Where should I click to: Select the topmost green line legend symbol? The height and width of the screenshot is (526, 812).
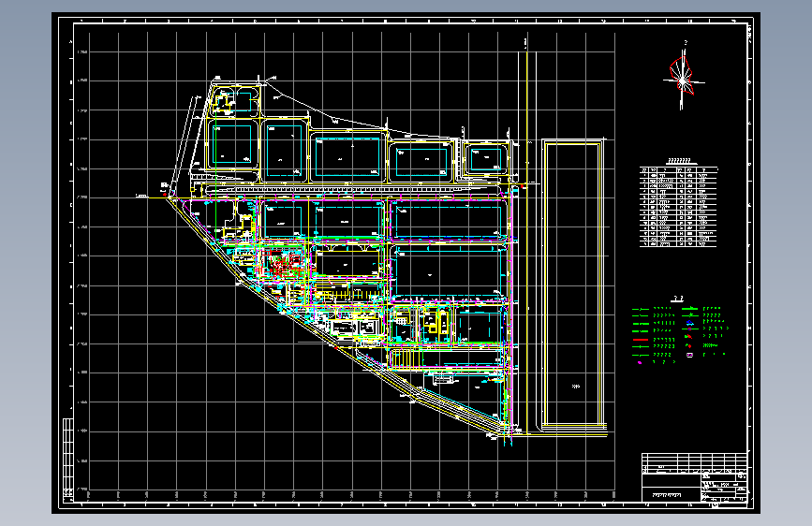tap(640, 309)
